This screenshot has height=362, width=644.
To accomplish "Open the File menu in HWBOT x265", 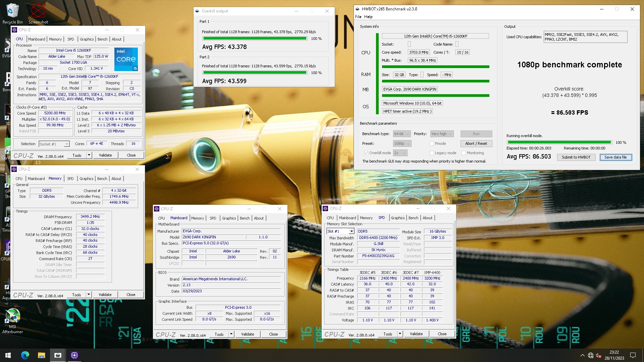I will pos(358,17).
